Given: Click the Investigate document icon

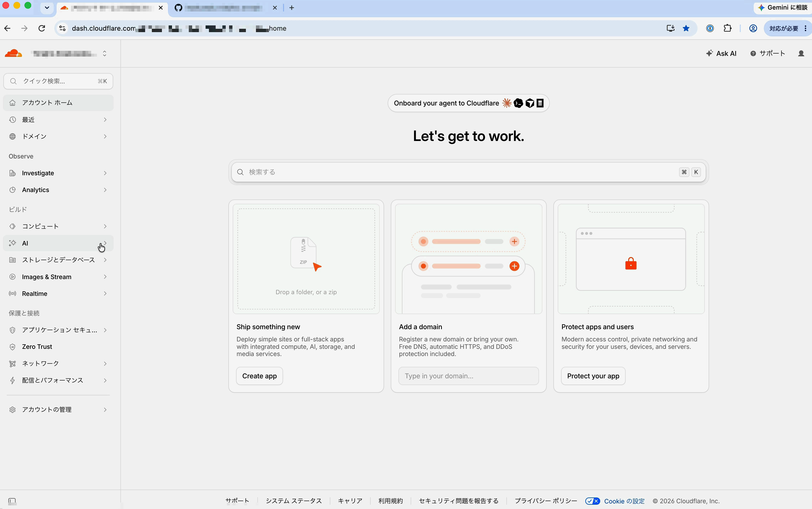Looking at the screenshot, I should click(x=12, y=173).
